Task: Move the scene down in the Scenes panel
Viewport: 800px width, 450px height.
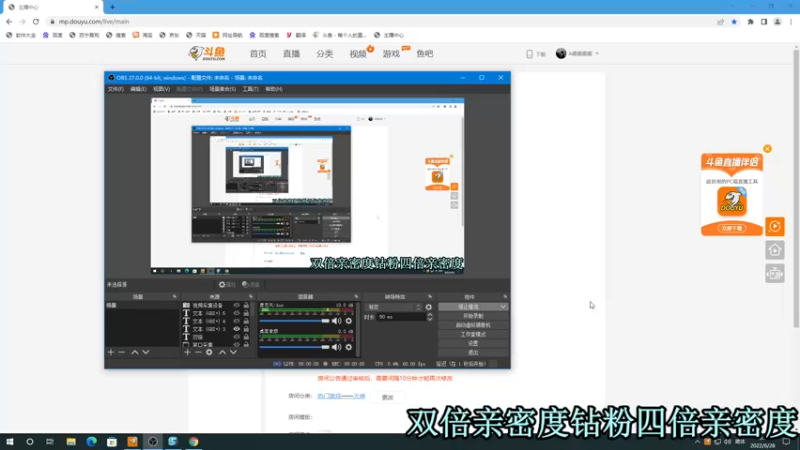Action: click(146, 352)
